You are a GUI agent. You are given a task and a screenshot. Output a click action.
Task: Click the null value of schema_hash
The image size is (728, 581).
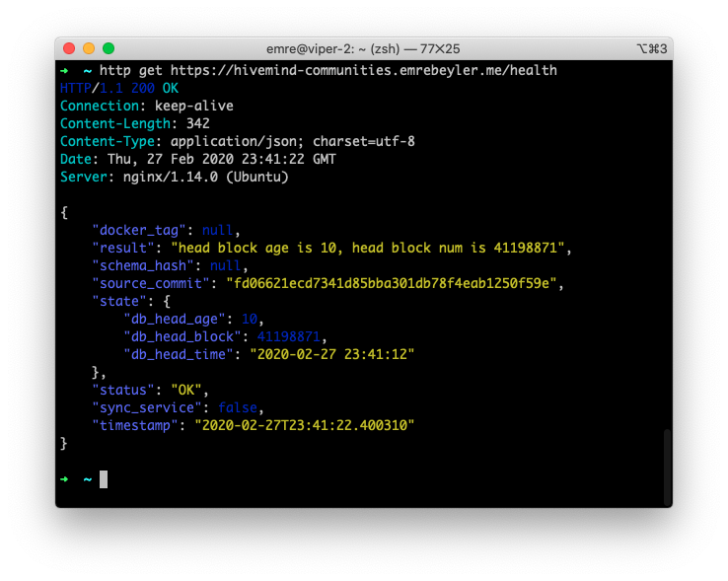click(225, 265)
